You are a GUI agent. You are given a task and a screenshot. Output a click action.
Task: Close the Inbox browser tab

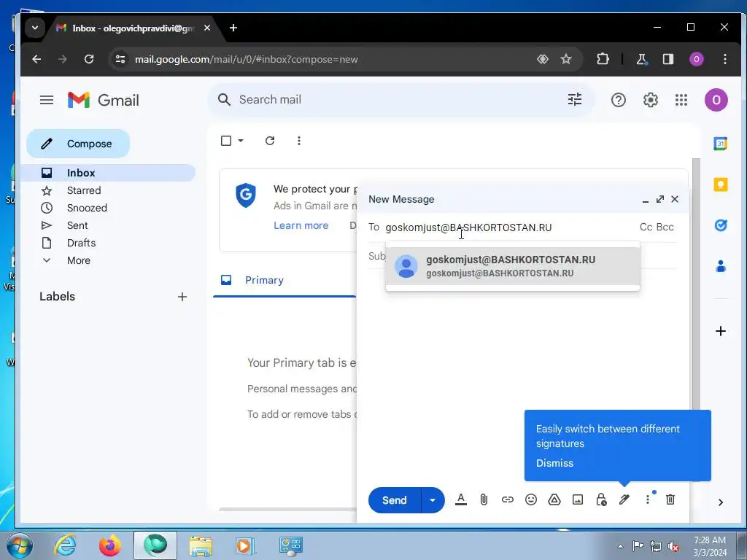[x=206, y=28]
